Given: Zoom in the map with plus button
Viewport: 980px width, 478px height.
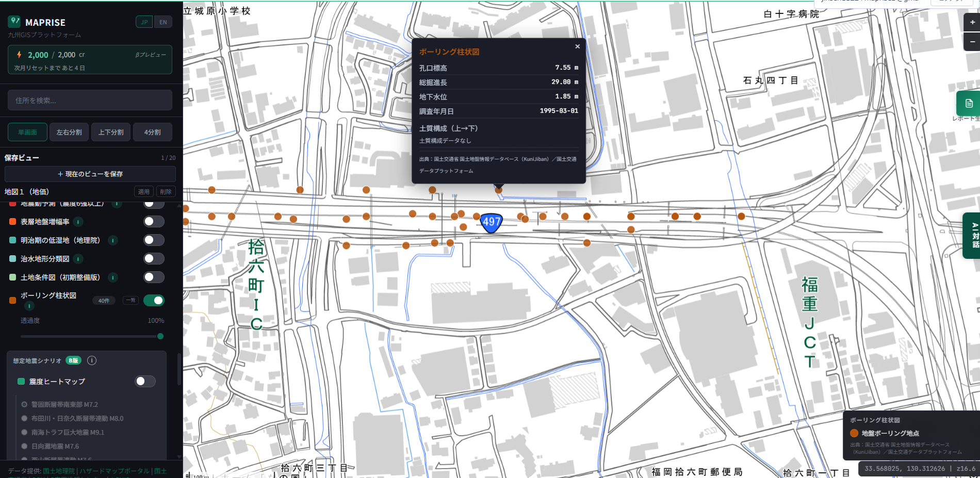Looking at the screenshot, I should 972,22.
